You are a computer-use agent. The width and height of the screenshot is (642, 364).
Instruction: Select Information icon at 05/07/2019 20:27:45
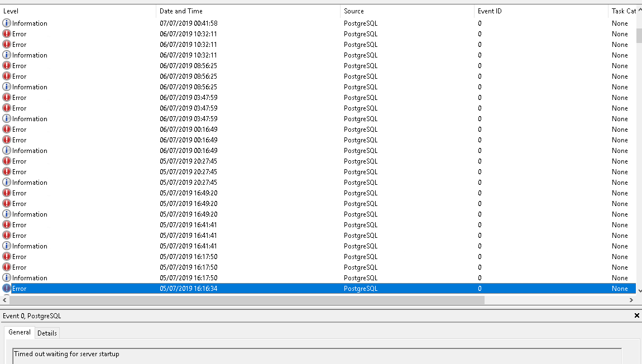point(7,183)
